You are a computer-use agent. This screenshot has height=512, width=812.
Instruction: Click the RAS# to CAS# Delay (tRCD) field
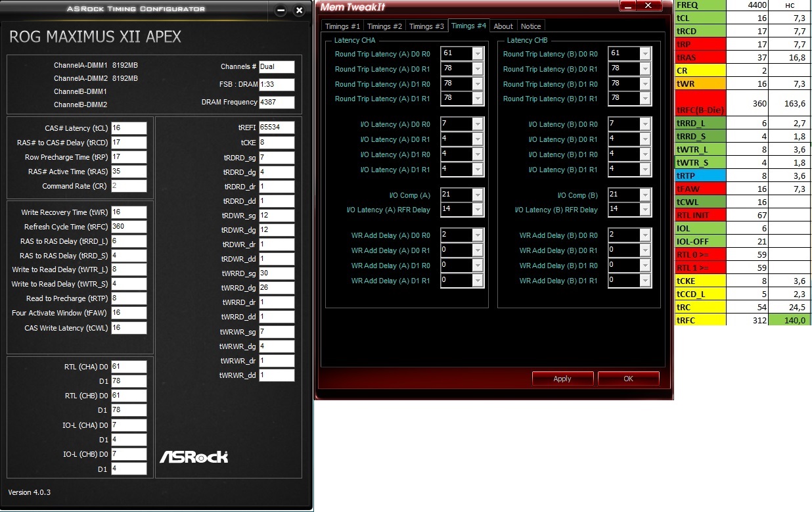[129, 143]
